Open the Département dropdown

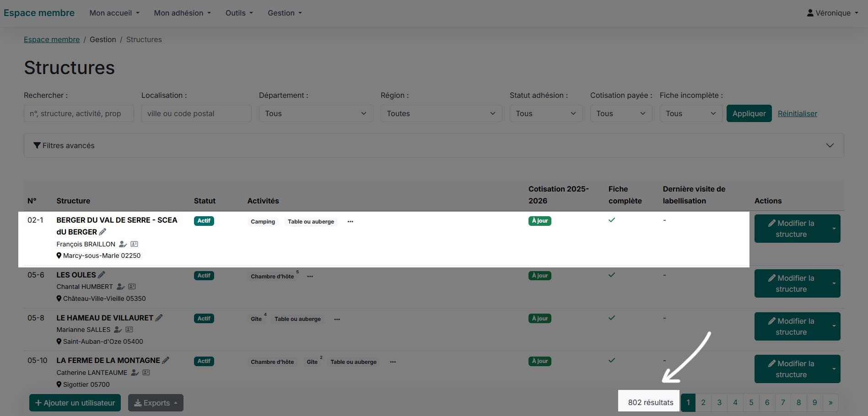pos(316,113)
